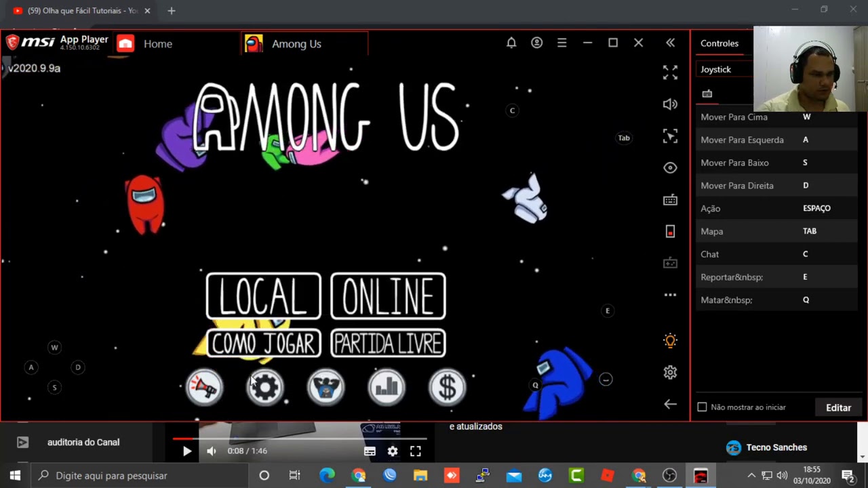
Task: Click the 'Matar' Q binding row
Action: (x=777, y=300)
